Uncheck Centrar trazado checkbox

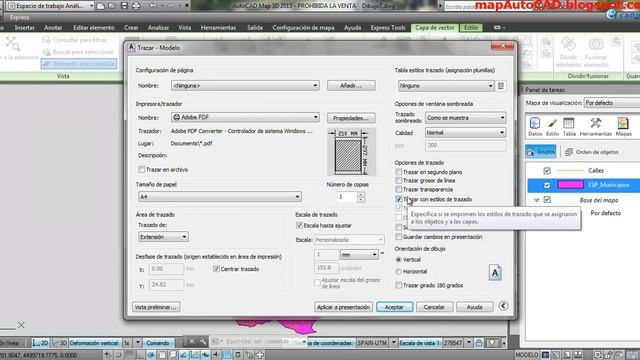point(216,269)
